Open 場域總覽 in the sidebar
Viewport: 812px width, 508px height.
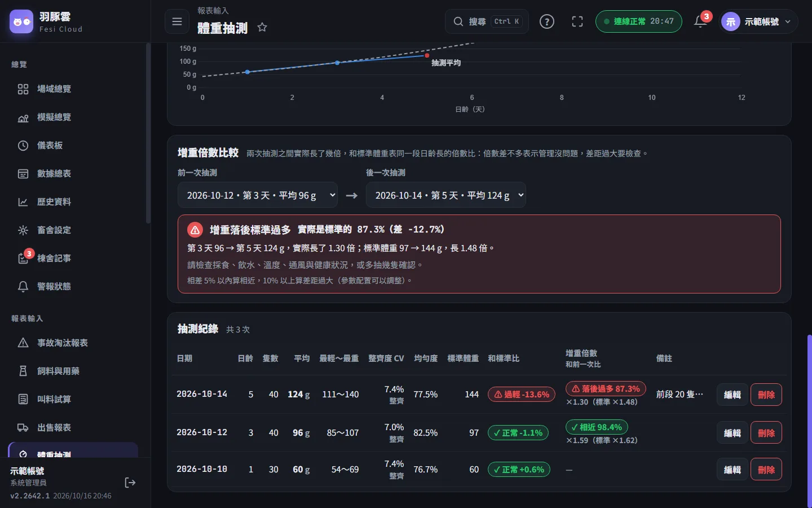click(x=73, y=89)
